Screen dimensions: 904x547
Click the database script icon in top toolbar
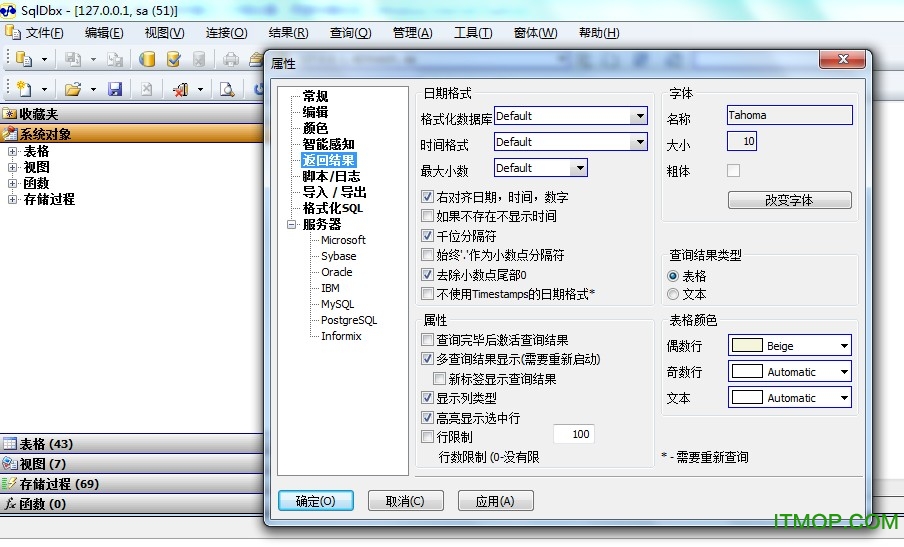pos(24,58)
